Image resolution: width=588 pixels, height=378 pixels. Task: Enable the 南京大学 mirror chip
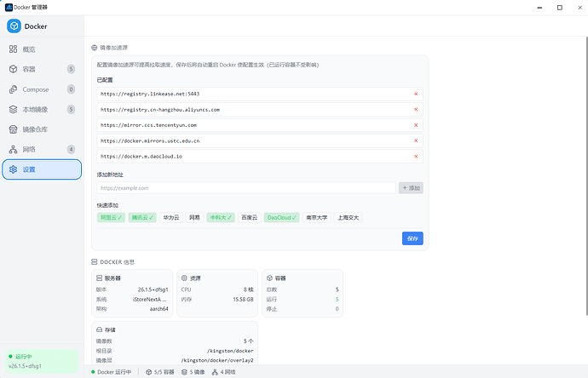tap(317, 218)
